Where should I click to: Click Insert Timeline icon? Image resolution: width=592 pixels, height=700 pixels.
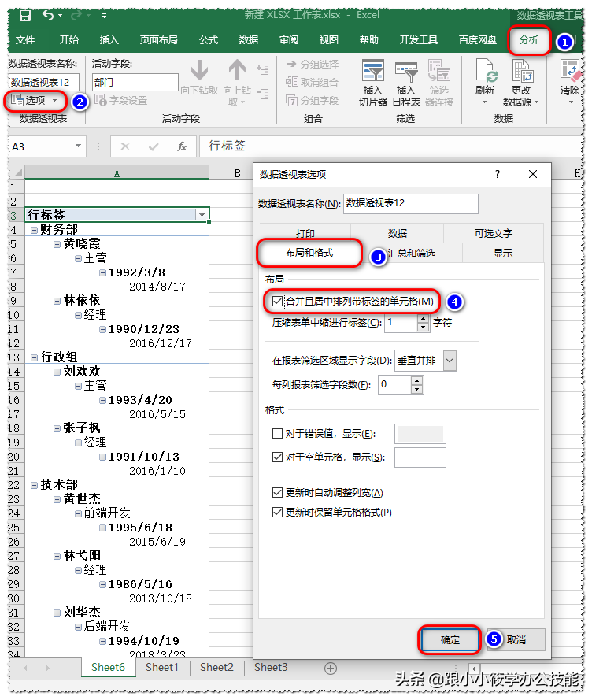(406, 72)
